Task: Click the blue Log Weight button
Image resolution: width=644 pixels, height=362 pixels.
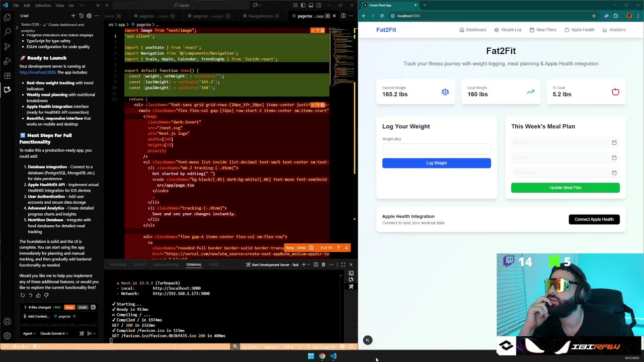Action: pyautogui.click(x=436, y=163)
